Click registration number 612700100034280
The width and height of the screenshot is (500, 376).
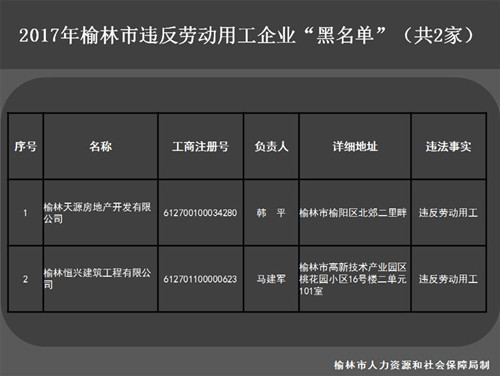[200, 213]
